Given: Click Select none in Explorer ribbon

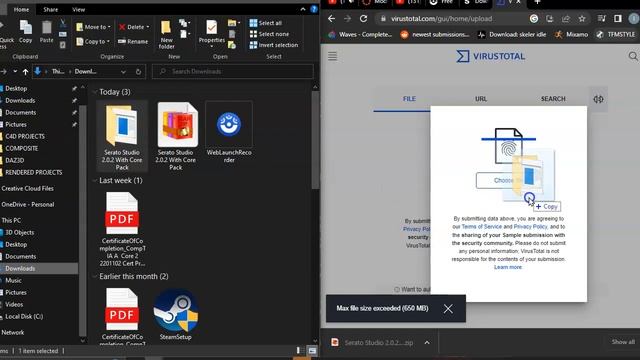Looking at the screenshot, I should click(x=269, y=34).
